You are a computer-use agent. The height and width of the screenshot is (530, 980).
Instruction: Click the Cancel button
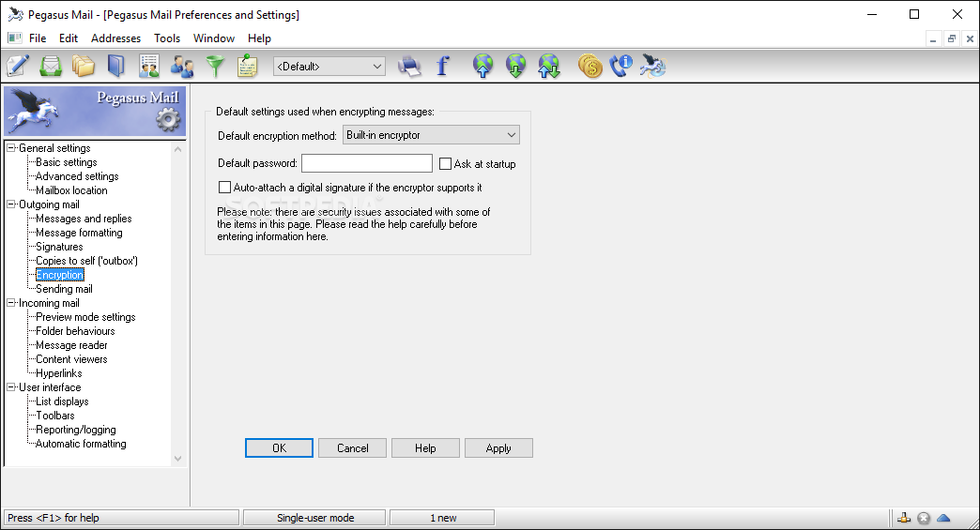(353, 448)
